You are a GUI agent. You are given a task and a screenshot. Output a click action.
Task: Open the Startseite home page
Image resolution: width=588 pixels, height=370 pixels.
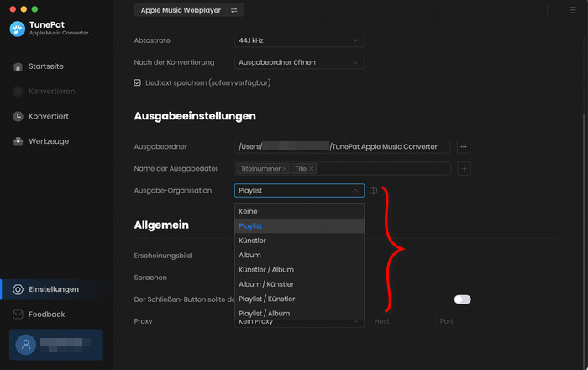(46, 66)
